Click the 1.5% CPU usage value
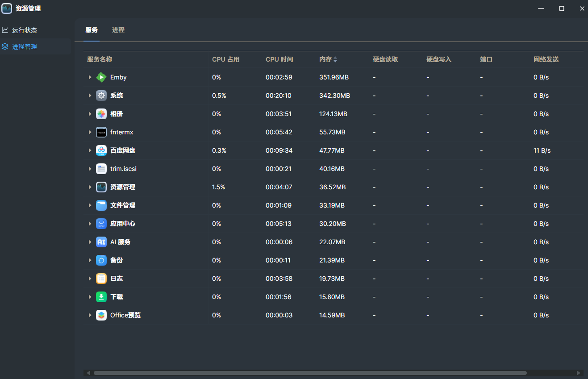Screen dimensions: 588x379 pyautogui.click(x=218, y=187)
